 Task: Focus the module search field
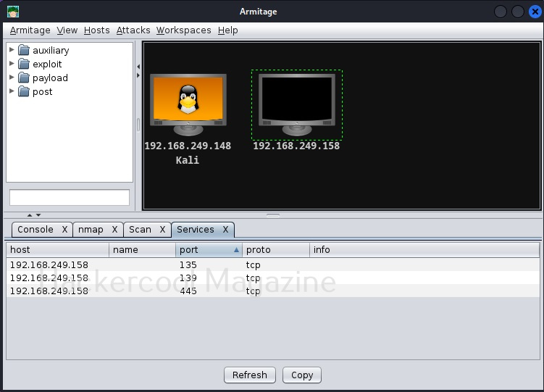click(x=70, y=197)
